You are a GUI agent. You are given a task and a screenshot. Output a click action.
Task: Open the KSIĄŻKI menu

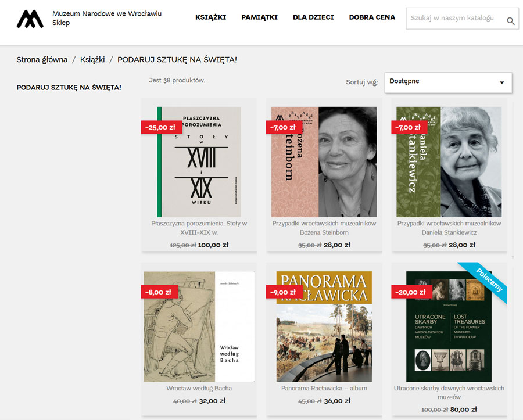coord(210,17)
